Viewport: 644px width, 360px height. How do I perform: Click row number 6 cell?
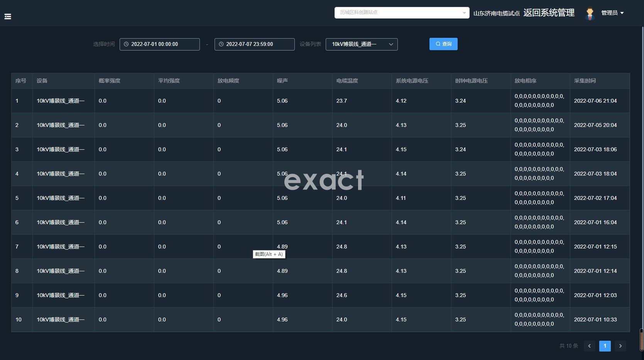(22, 223)
